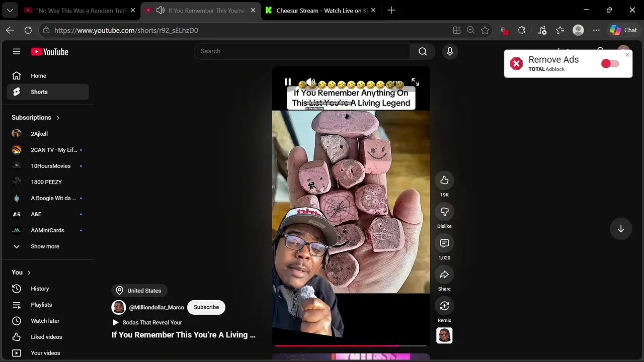Open History in the sidebar

[x=48, y=289]
